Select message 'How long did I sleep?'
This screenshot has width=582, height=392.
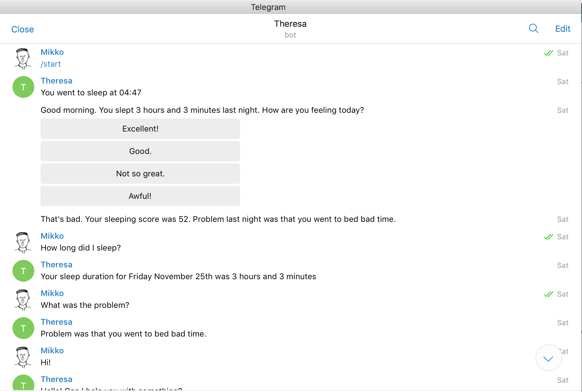pyautogui.click(x=81, y=248)
